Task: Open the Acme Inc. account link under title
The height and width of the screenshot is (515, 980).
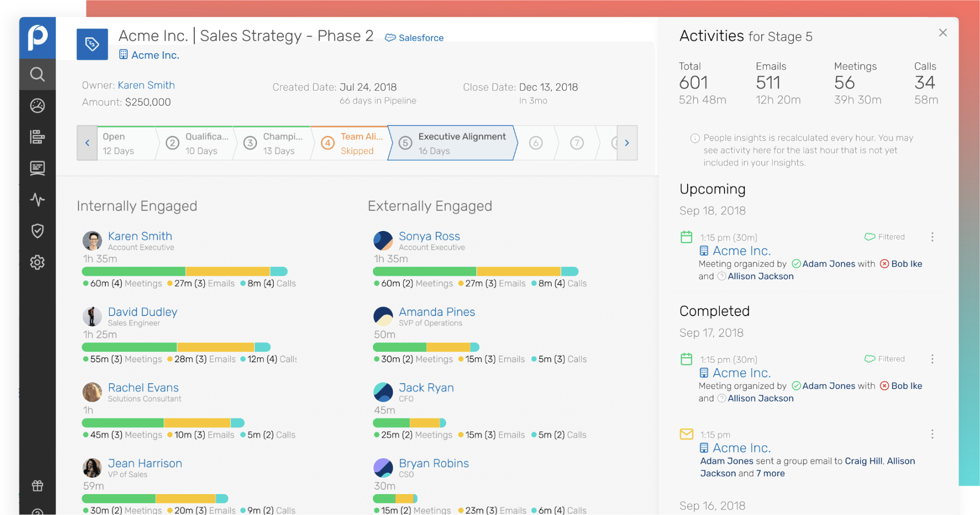Action: pos(155,55)
